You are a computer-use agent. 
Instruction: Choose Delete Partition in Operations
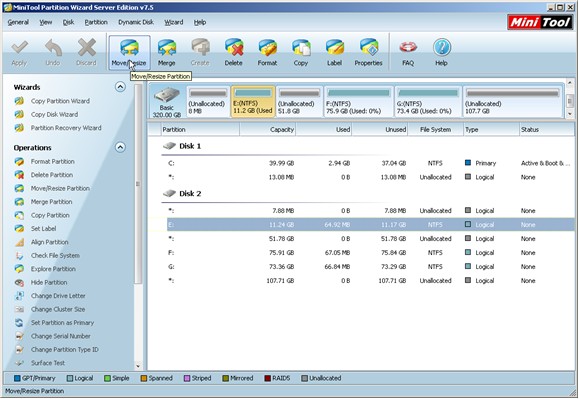[52, 175]
